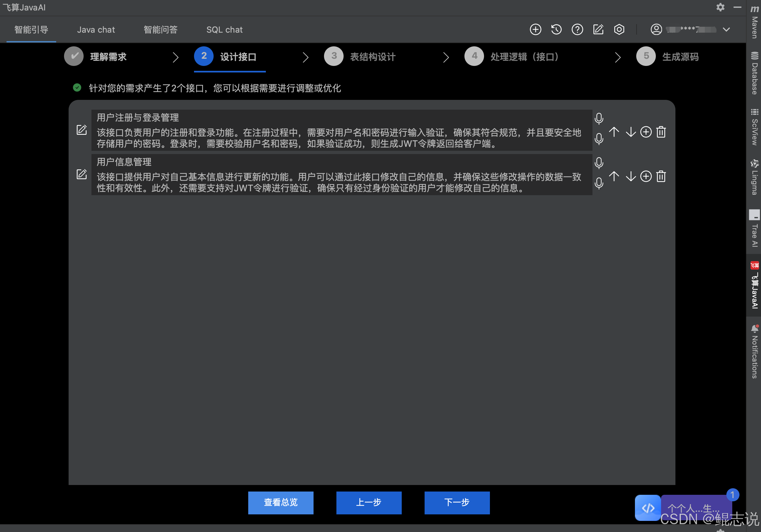Expand the account dropdown arrow
The image size is (761, 532).
click(726, 29)
